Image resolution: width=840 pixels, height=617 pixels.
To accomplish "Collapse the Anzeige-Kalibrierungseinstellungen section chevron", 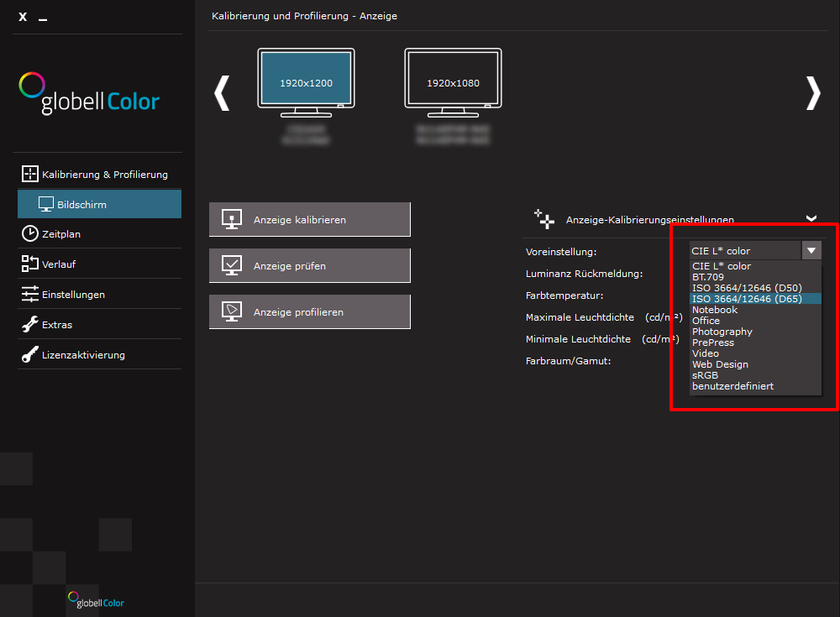I will pyautogui.click(x=811, y=218).
